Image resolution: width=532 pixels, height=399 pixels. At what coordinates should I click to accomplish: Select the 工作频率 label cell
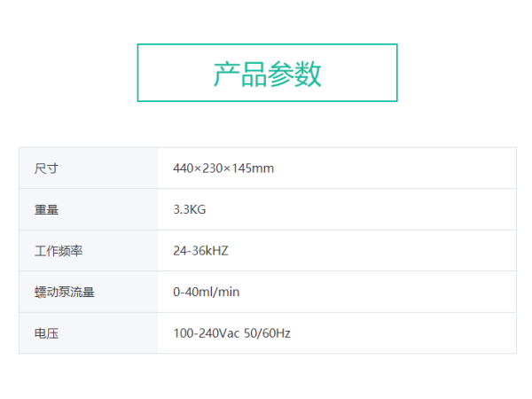pos(89,251)
